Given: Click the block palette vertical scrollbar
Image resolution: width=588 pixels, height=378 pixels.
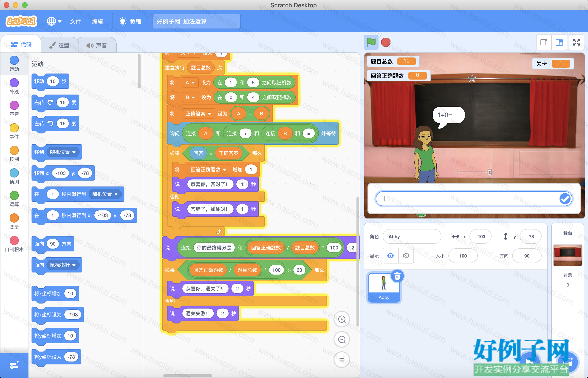Looking at the screenshot, I should point(139,71).
